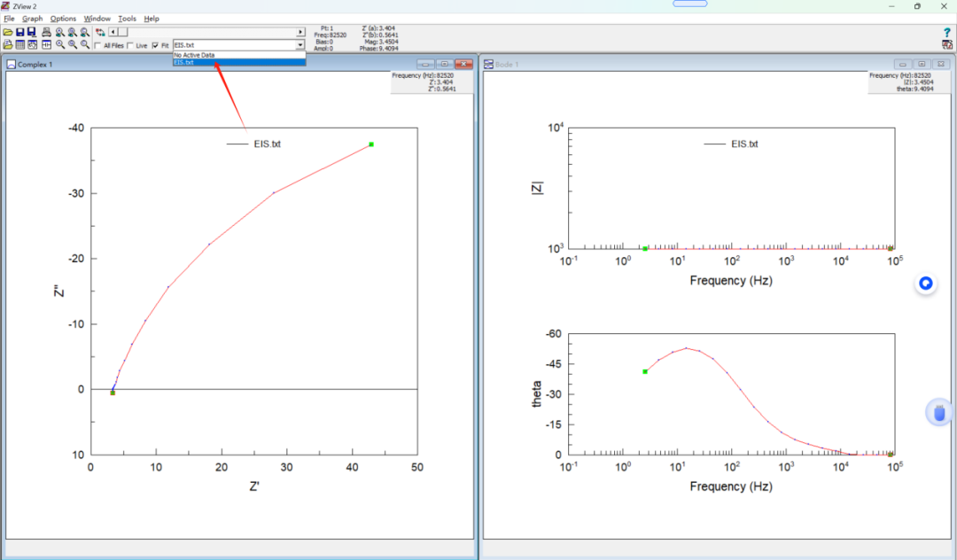Click the ZView 2 application icon in the title bar
Viewport: 957px width, 560px height.
pyautogui.click(x=5, y=6)
